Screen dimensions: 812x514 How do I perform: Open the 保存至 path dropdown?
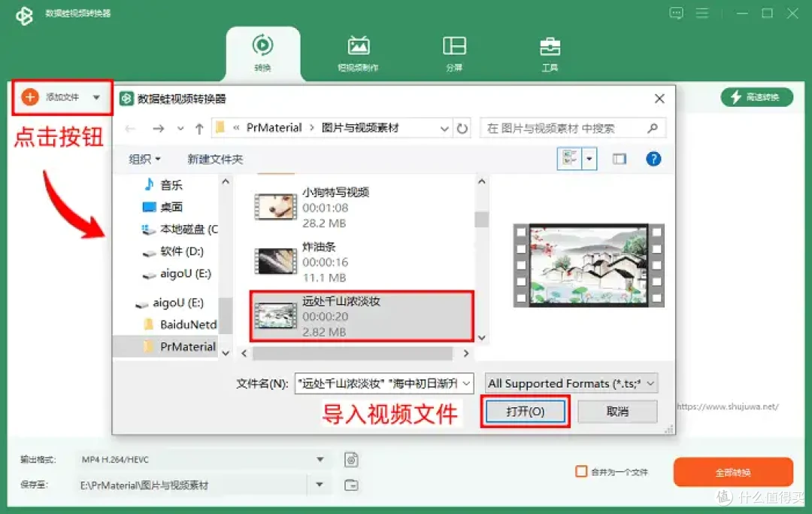(x=320, y=485)
